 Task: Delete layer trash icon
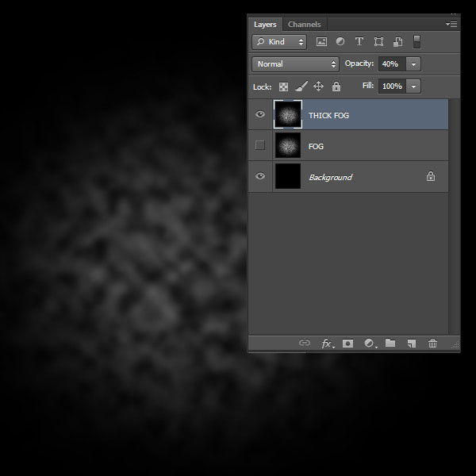432,344
